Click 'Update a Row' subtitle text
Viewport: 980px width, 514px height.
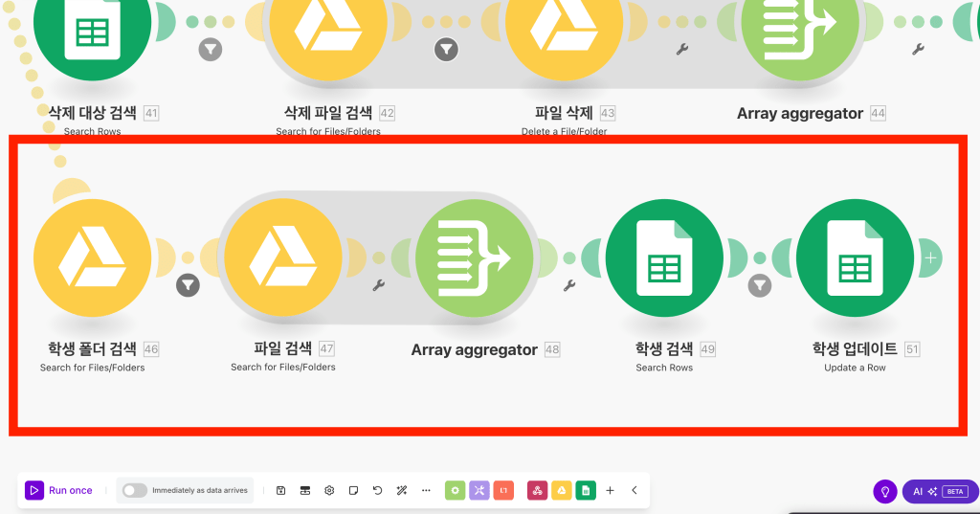[x=855, y=368]
